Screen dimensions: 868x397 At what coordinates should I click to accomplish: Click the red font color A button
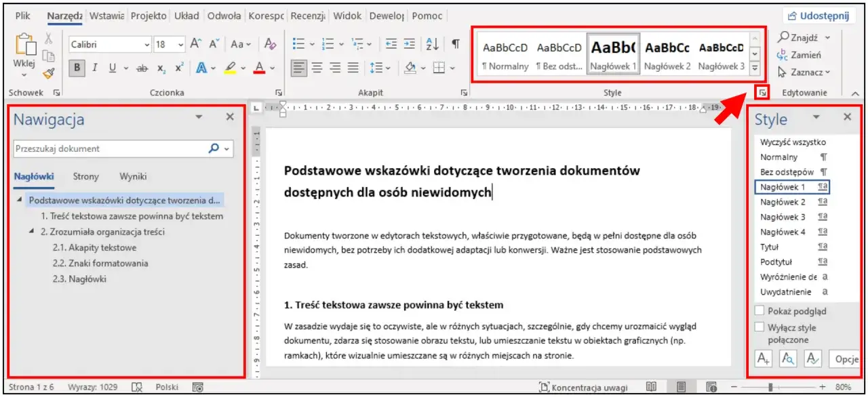click(259, 68)
